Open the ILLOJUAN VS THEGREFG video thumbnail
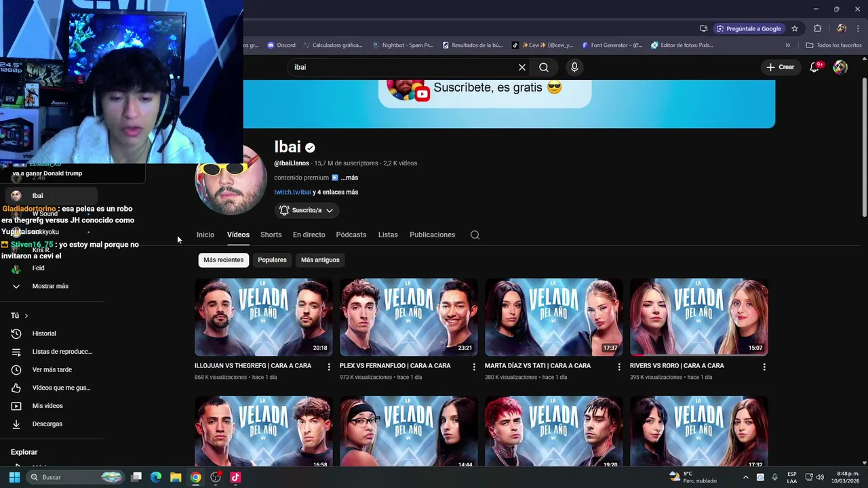Viewport: 868px width, 488px height. [264, 317]
